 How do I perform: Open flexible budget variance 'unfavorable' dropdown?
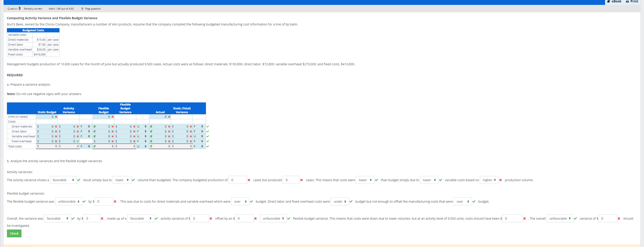pyautogui.click(x=69, y=201)
